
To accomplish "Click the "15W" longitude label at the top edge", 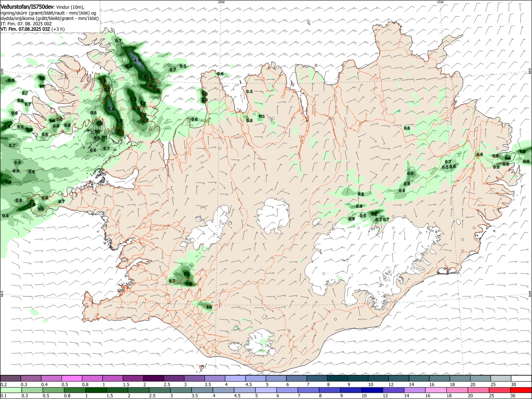I will 440,2.
